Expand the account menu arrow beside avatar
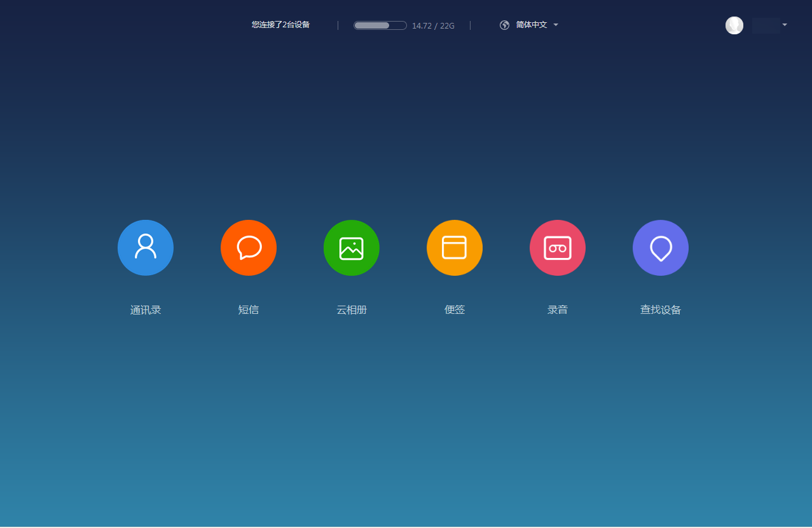The width and height of the screenshot is (812, 528). point(785,25)
